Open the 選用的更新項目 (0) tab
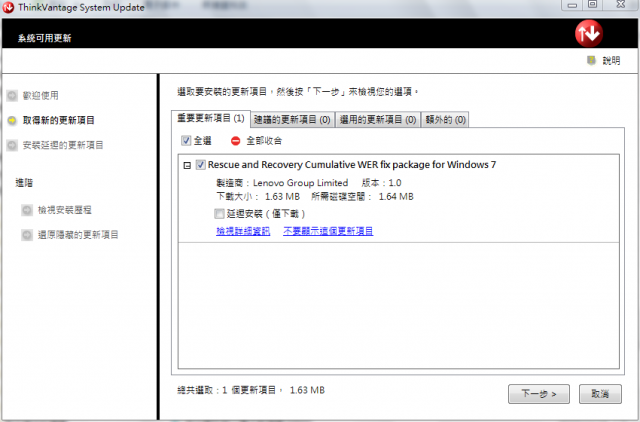Screen dimensions: 640x422 (x=376, y=120)
